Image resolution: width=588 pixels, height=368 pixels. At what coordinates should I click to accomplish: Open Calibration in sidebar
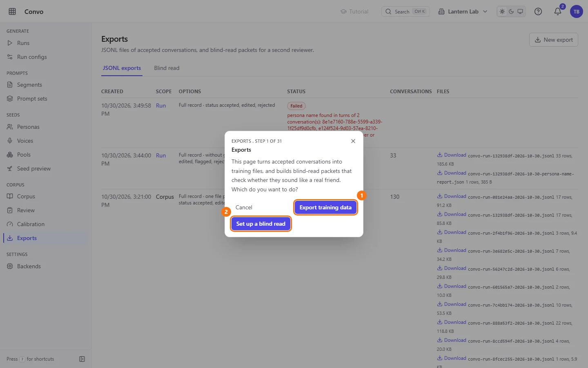45,224
